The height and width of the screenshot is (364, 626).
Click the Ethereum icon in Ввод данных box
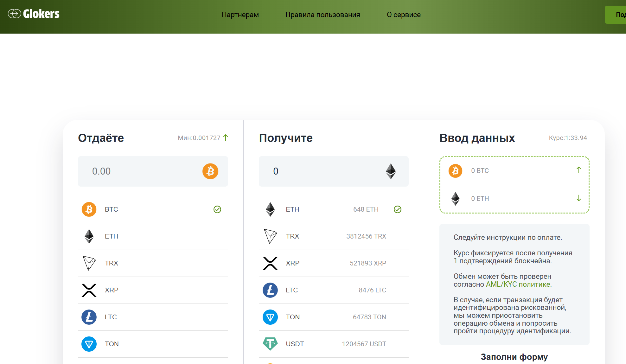456,199
